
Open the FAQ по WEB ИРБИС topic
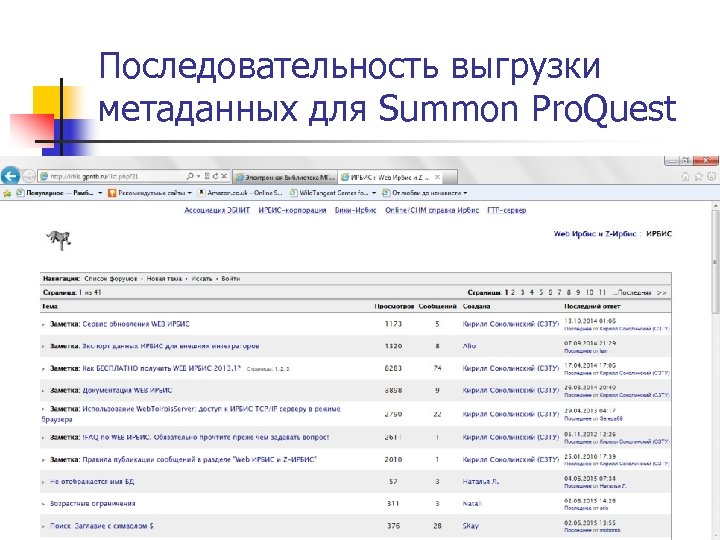206,437
